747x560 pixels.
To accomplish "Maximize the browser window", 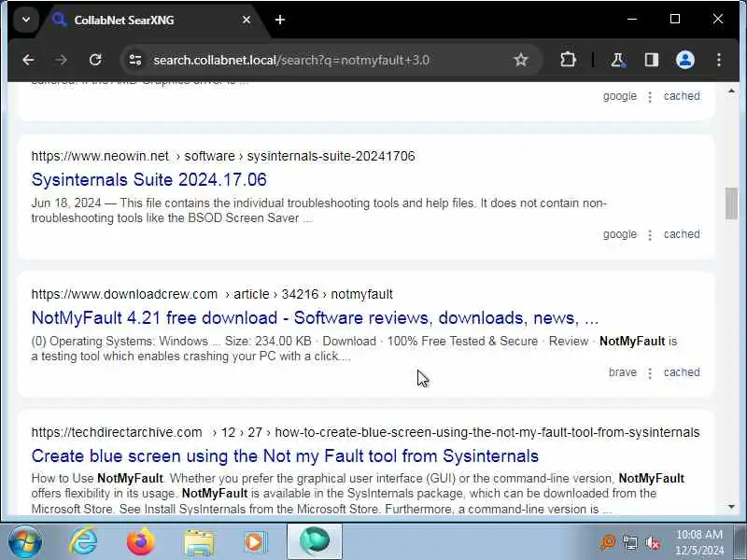I will click(x=675, y=19).
